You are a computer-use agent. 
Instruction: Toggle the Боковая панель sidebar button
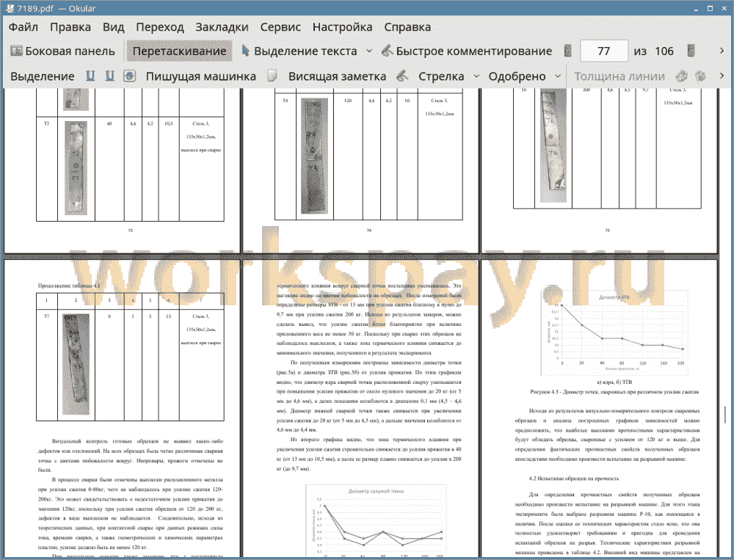click(x=62, y=51)
